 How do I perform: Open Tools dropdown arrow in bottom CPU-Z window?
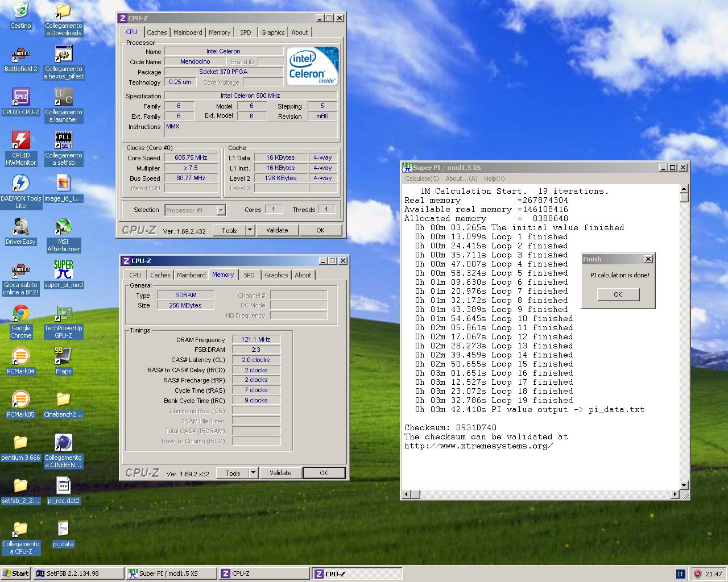(253, 473)
